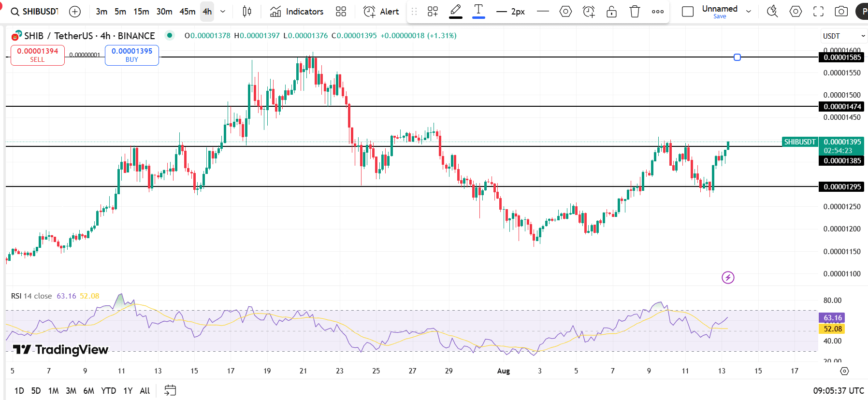Toggle the layout selection square

687,12
